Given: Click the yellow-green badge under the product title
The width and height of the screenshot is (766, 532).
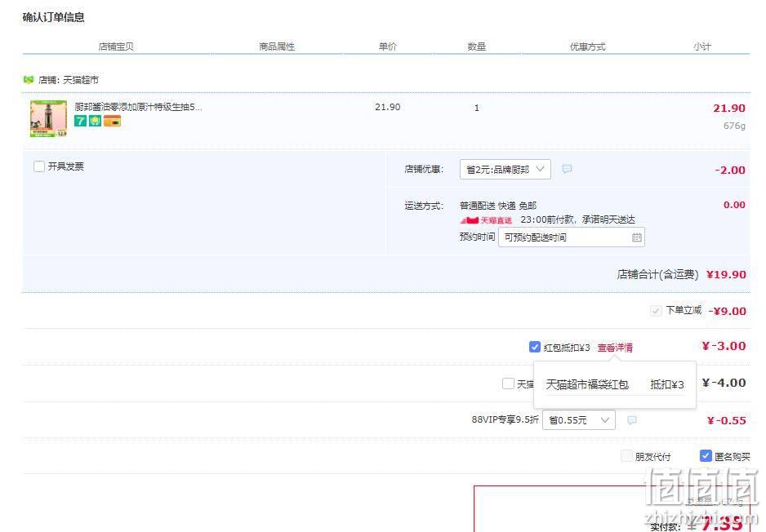Looking at the screenshot, I should coord(95,121).
